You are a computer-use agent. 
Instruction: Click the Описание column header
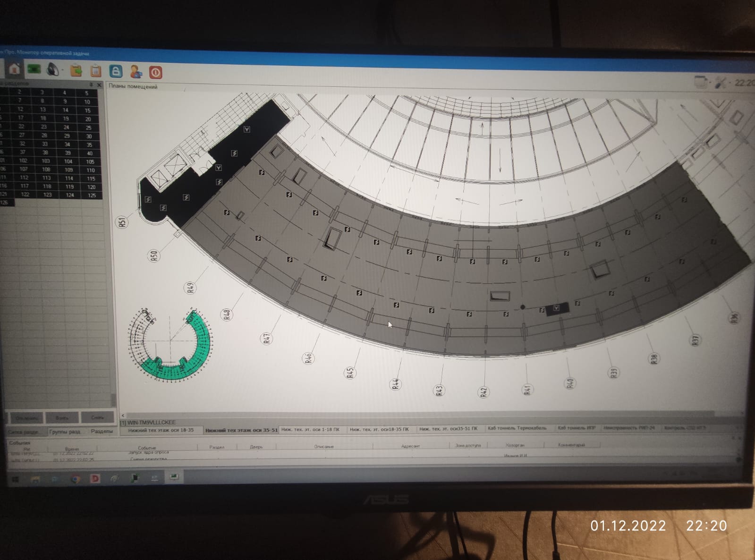tap(324, 446)
